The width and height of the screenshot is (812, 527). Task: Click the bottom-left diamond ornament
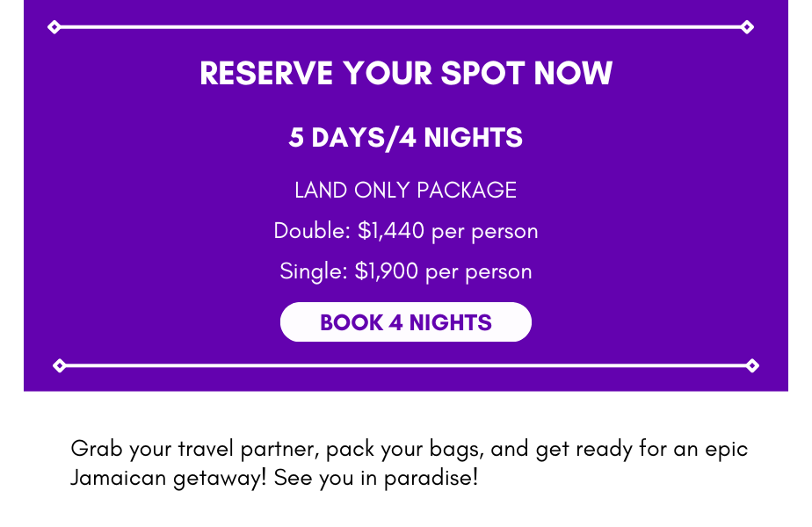pyautogui.click(x=60, y=366)
